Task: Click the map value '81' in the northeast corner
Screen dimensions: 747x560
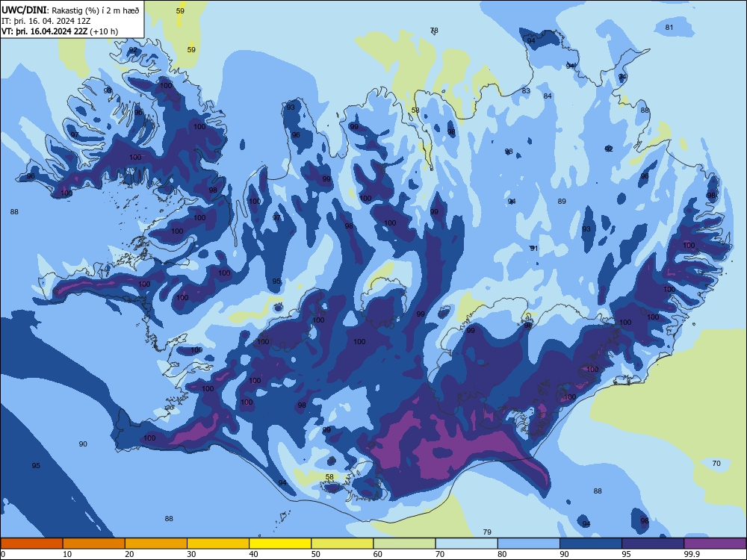Action: tap(669, 28)
